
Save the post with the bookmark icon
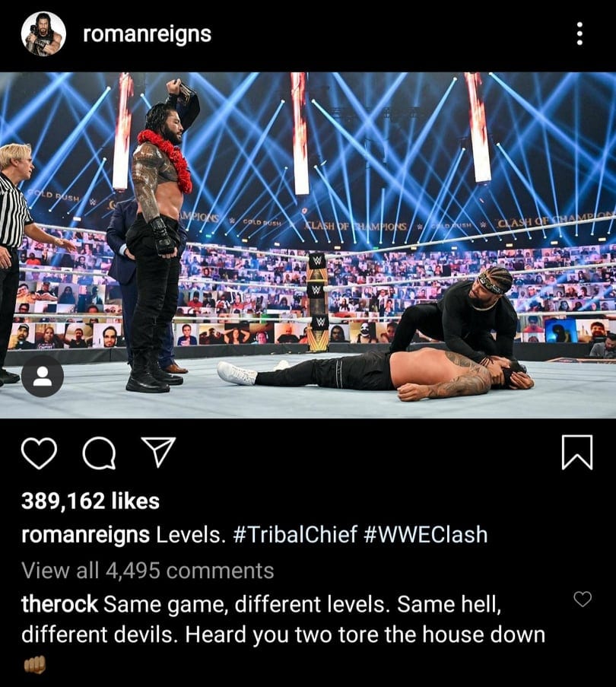point(577,452)
